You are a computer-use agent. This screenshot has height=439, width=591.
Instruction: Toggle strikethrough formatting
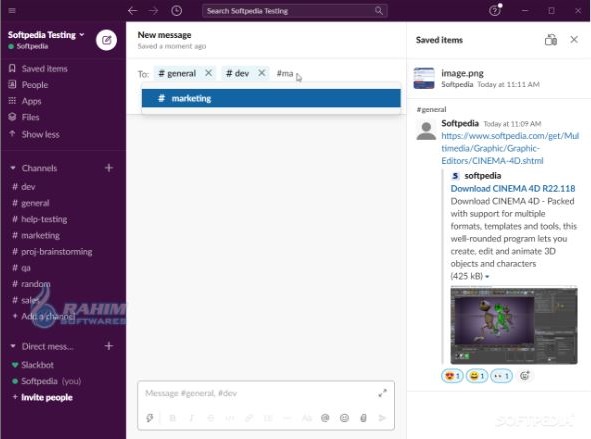pos(211,418)
